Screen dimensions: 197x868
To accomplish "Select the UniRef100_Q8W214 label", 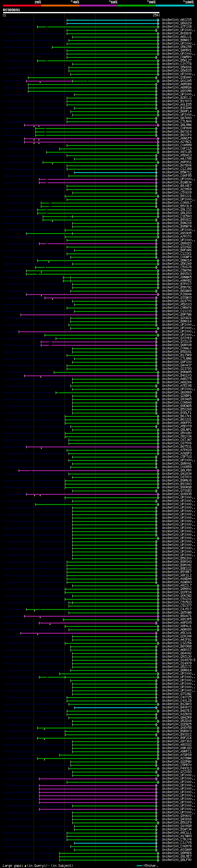I will (177, 260).
